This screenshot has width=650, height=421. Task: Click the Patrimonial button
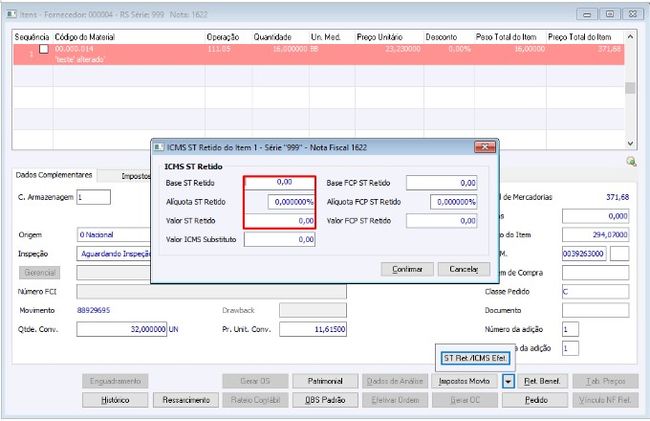325,381
